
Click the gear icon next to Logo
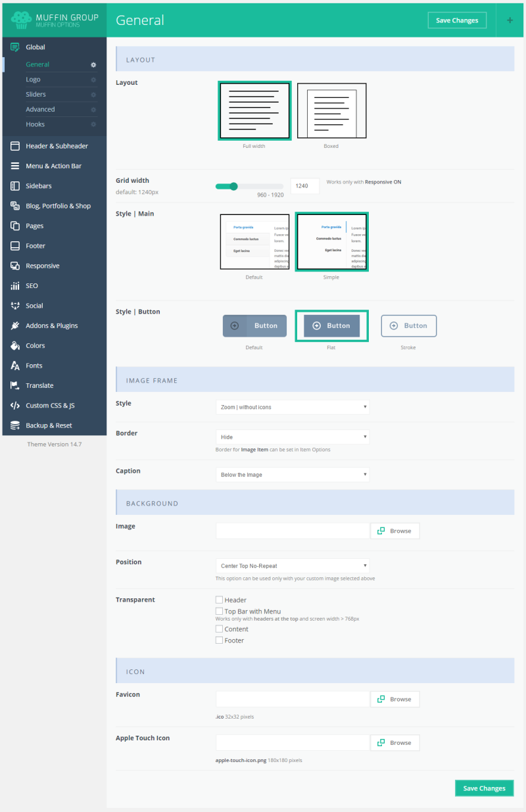coord(93,80)
